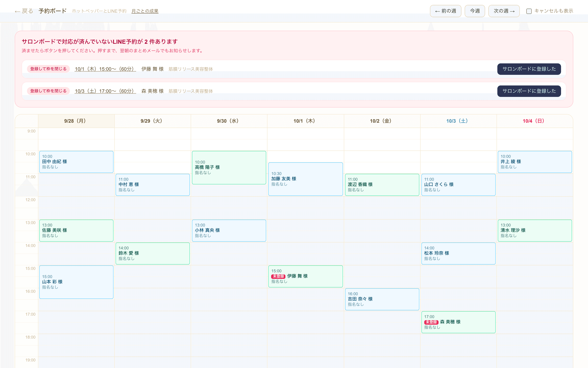Open 松本 玲奈 14:00 appointment
This screenshot has height=368, width=588.
click(458, 253)
